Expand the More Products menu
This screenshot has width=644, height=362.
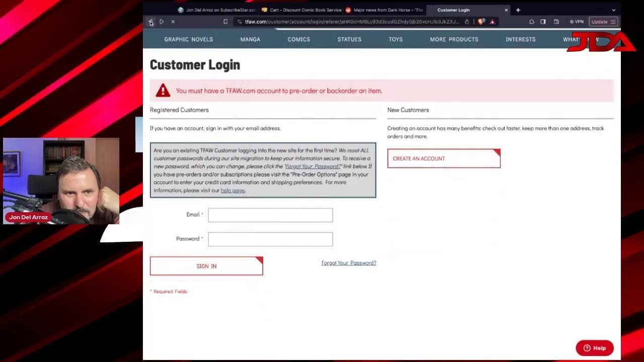click(x=454, y=39)
